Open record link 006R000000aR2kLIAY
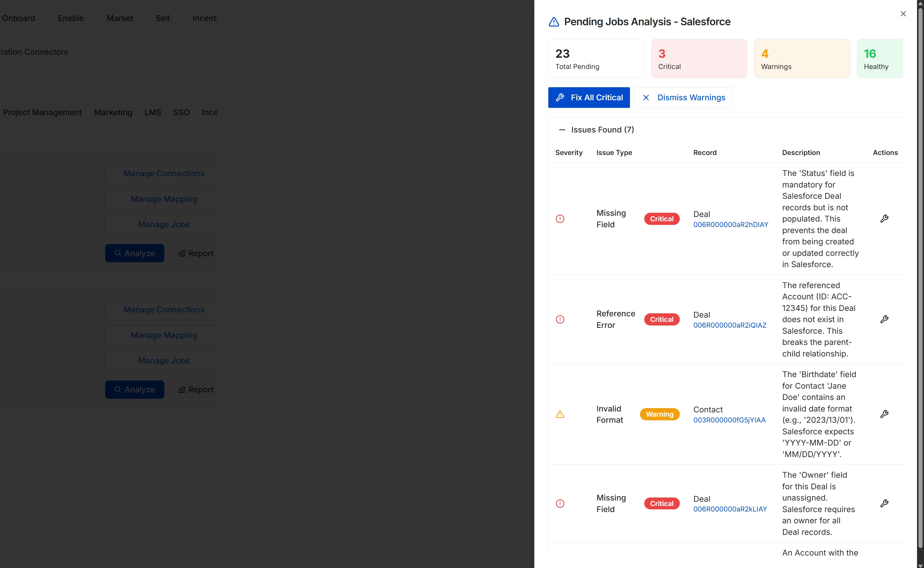Image resolution: width=924 pixels, height=568 pixels. [730, 509]
